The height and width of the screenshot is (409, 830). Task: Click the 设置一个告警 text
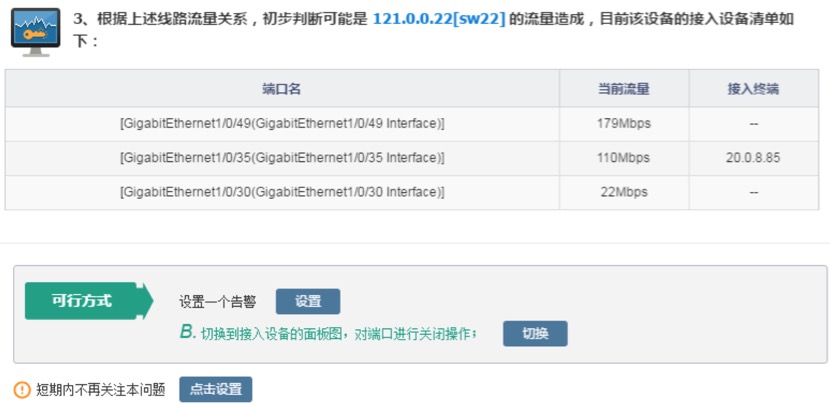(217, 302)
